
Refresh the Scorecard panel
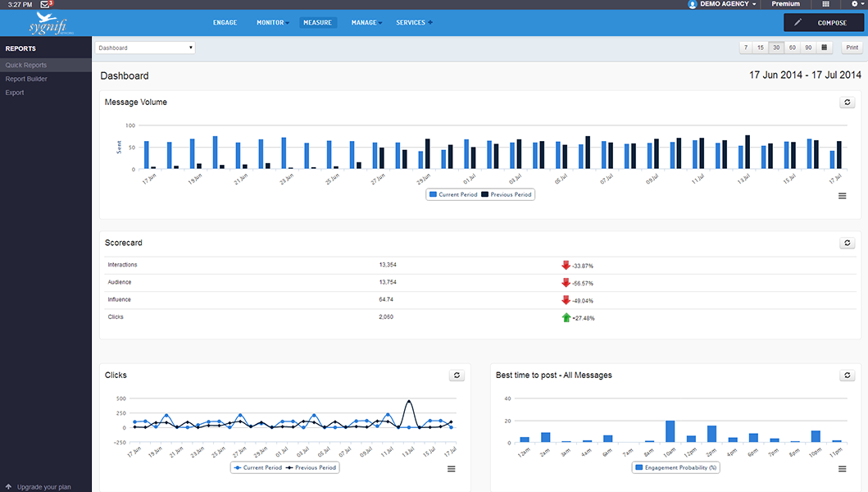click(848, 244)
